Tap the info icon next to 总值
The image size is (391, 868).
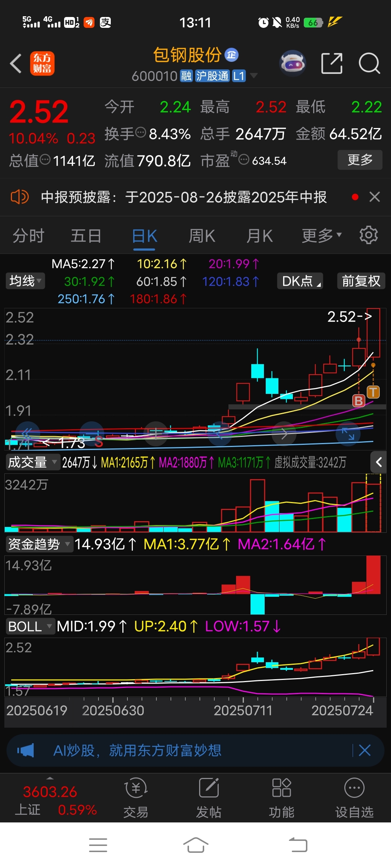coord(45,159)
